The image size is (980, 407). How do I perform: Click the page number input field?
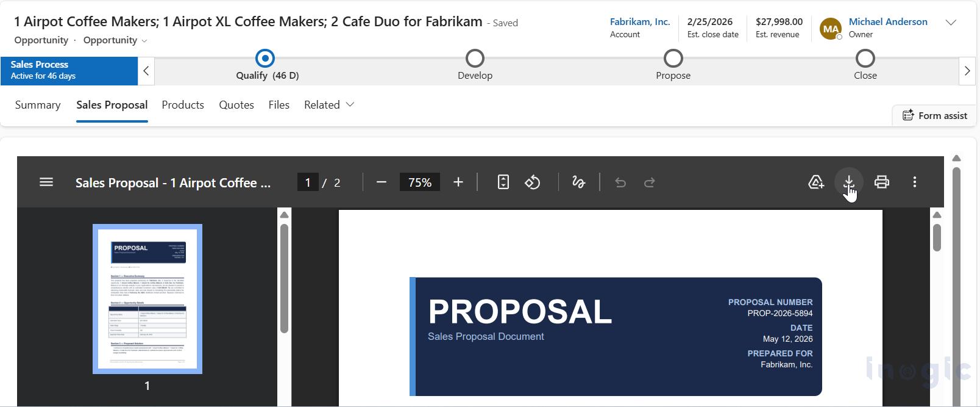point(308,182)
